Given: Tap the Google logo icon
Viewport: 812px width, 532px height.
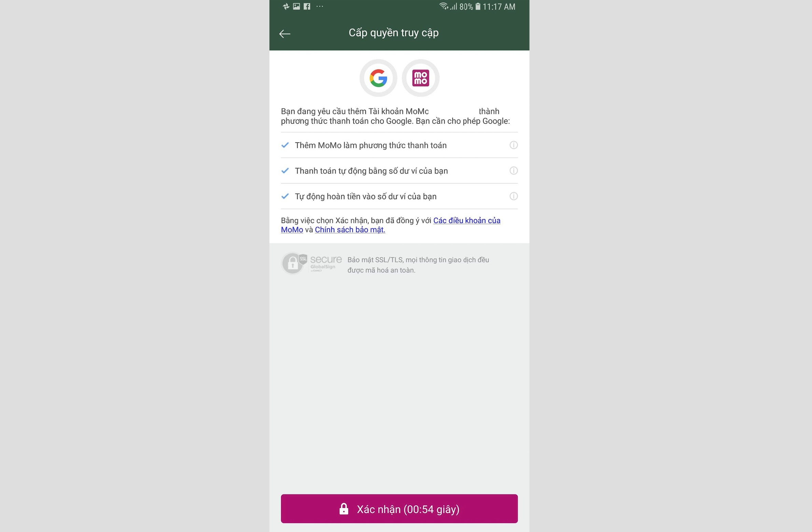Looking at the screenshot, I should click(x=378, y=78).
